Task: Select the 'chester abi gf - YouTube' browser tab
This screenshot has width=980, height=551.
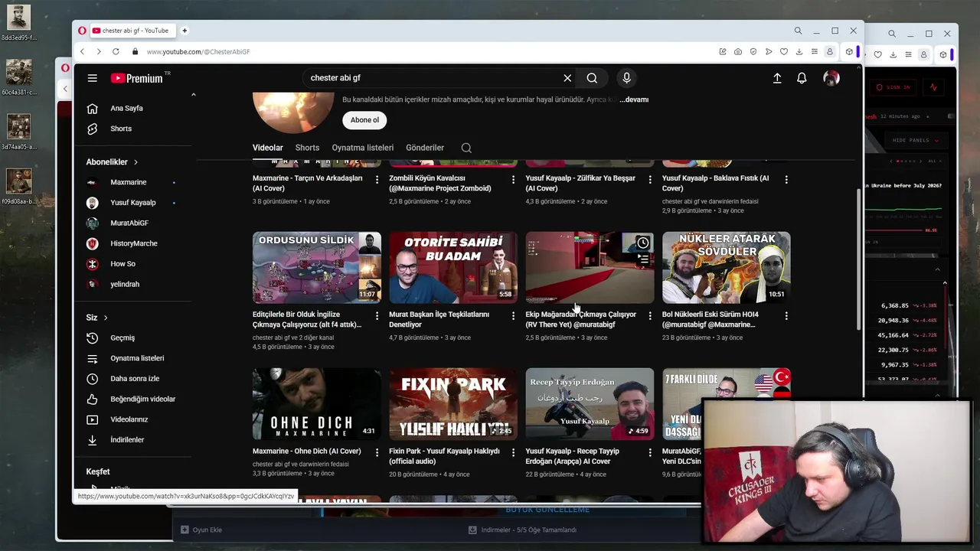Action: coord(134,31)
